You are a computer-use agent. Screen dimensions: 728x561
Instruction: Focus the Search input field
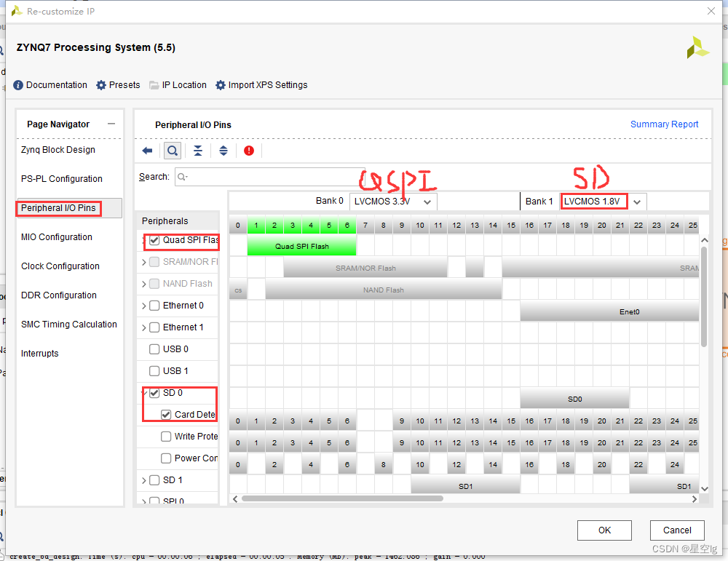click(270, 177)
